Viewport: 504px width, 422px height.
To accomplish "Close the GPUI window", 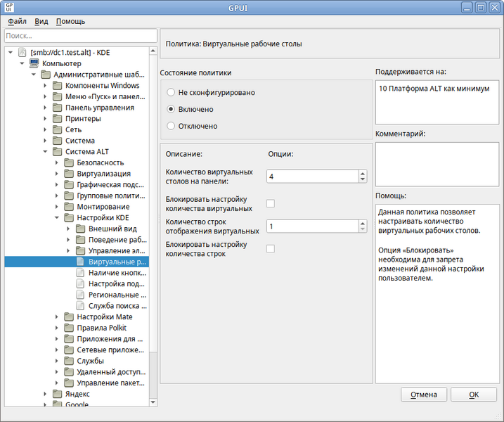I will click(495, 8).
